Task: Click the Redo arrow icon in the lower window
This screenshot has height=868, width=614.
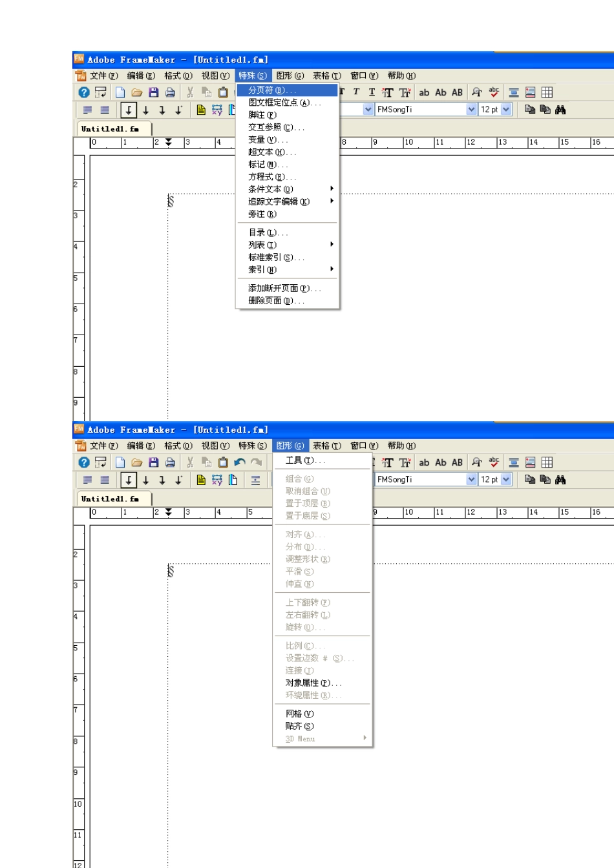Action: (257, 462)
